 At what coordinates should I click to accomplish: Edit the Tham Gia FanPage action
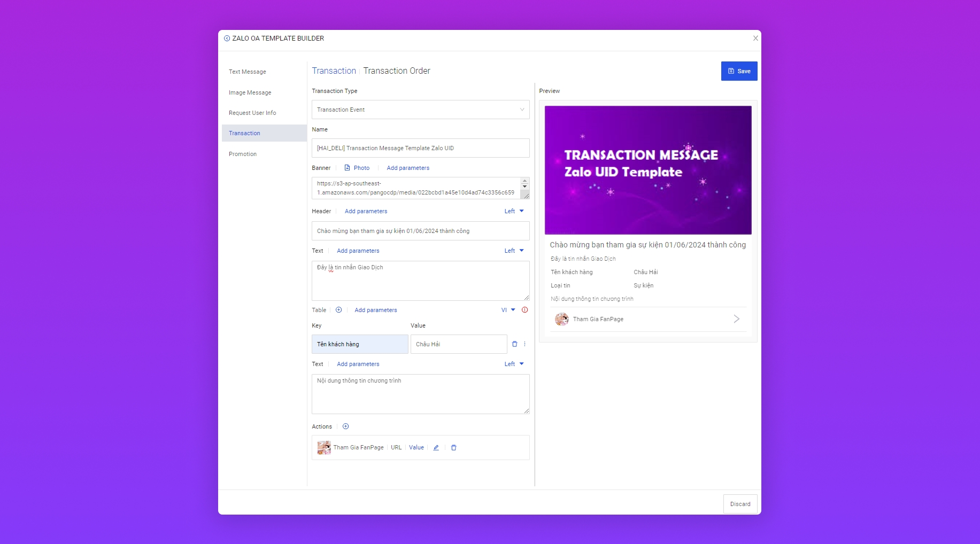[436, 448]
